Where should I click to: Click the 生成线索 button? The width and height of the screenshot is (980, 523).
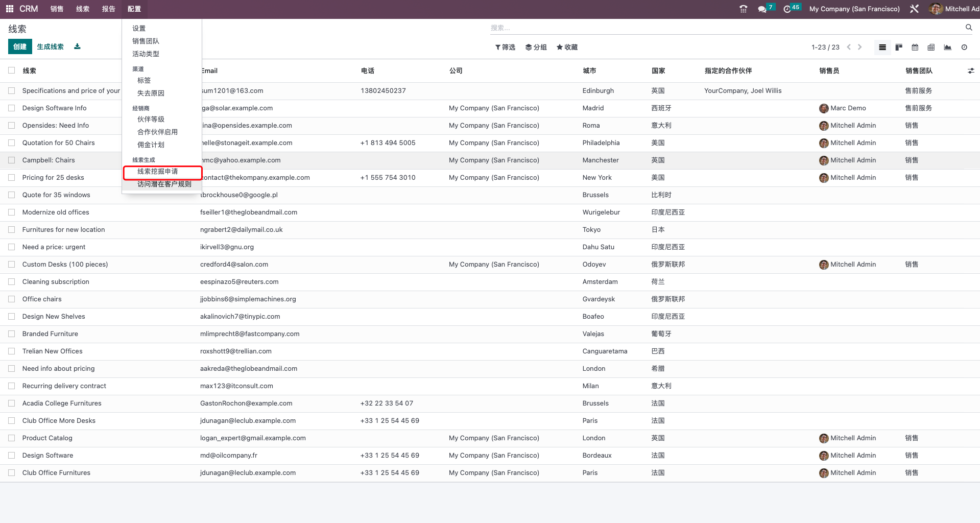(x=50, y=46)
